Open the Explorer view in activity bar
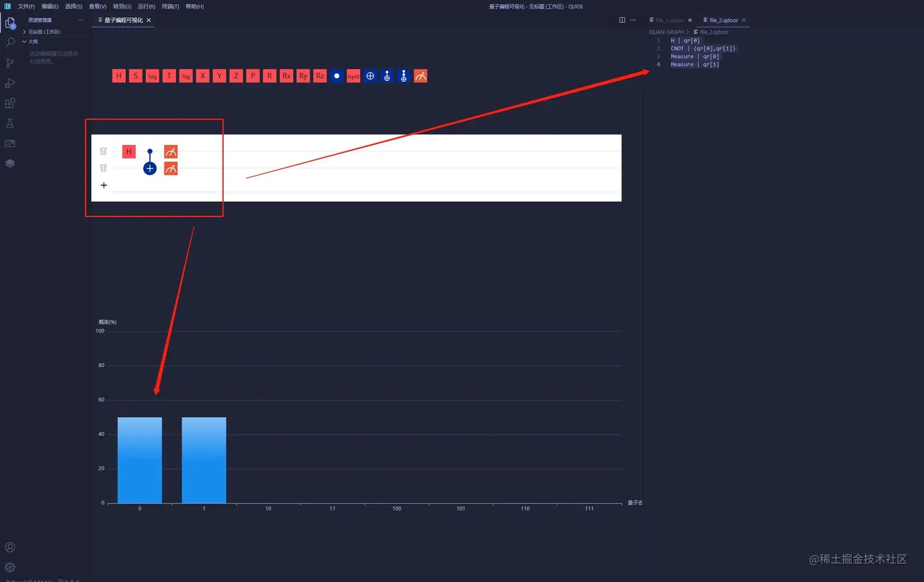Screen dimensions: 924x582 pyautogui.click(x=10, y=23)
